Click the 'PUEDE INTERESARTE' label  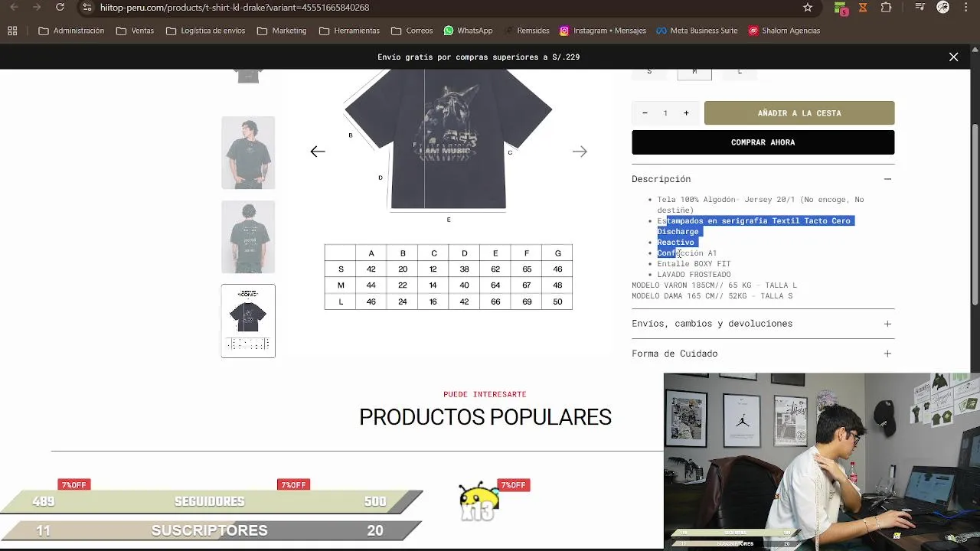click(x=485, y=394)
